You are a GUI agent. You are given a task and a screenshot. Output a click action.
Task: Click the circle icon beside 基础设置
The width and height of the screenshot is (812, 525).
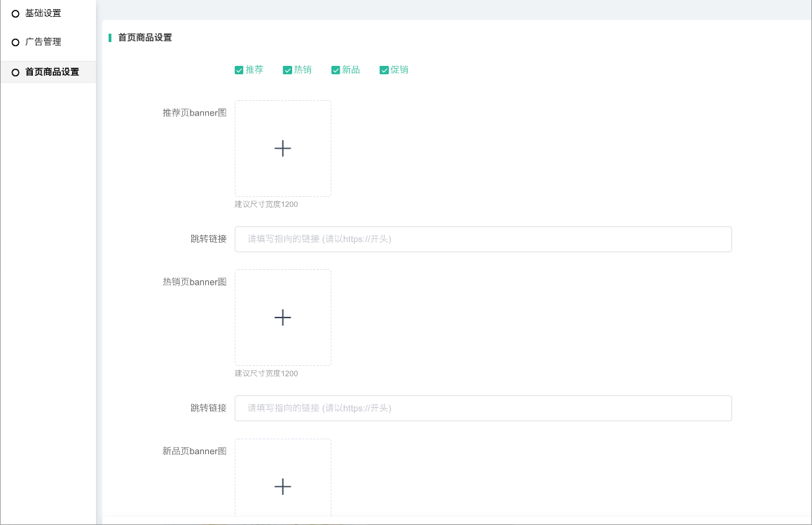(15, 14)
